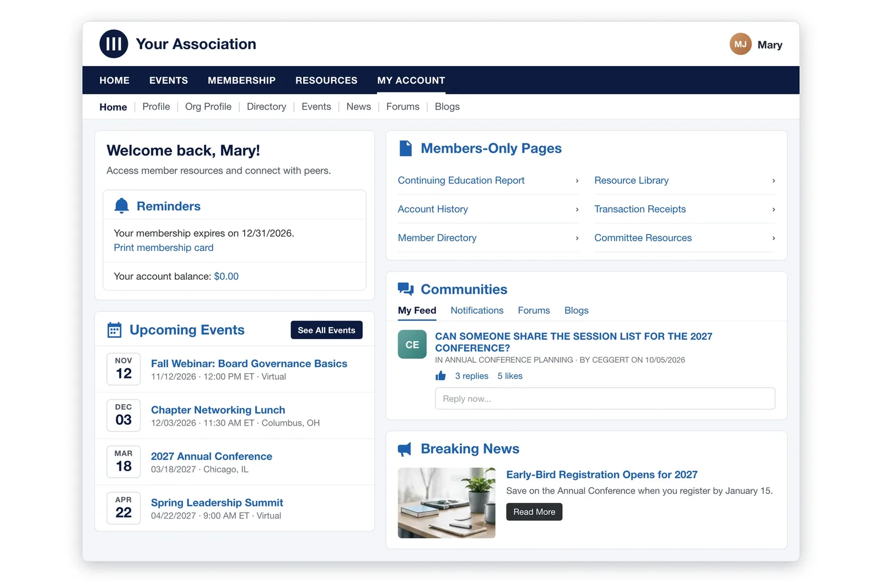882x588 pixels.
Task: Click See All Events button
Action: pos(326,330)
